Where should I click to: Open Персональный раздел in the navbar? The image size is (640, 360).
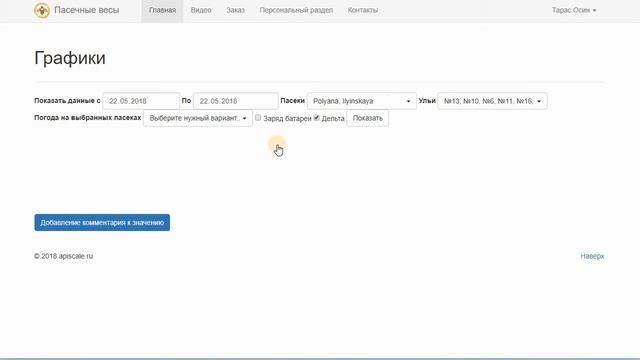tap(296, 10)
